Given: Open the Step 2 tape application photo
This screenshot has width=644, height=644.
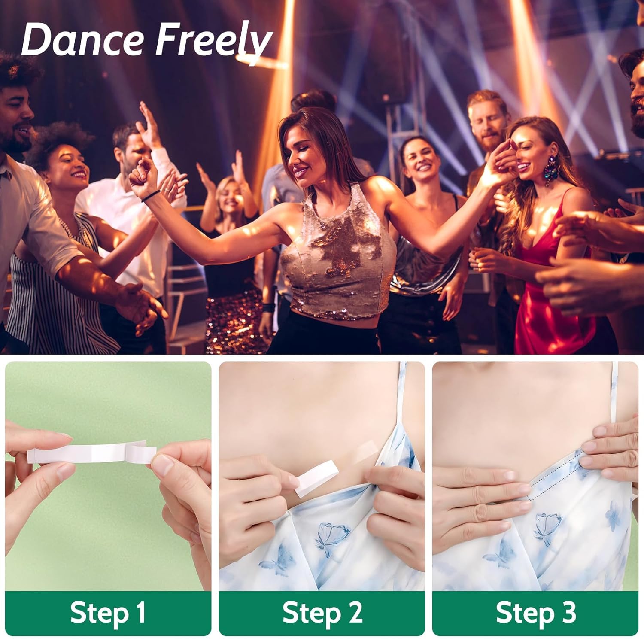Looking at the screenshot, I should (x=322, y=476).
